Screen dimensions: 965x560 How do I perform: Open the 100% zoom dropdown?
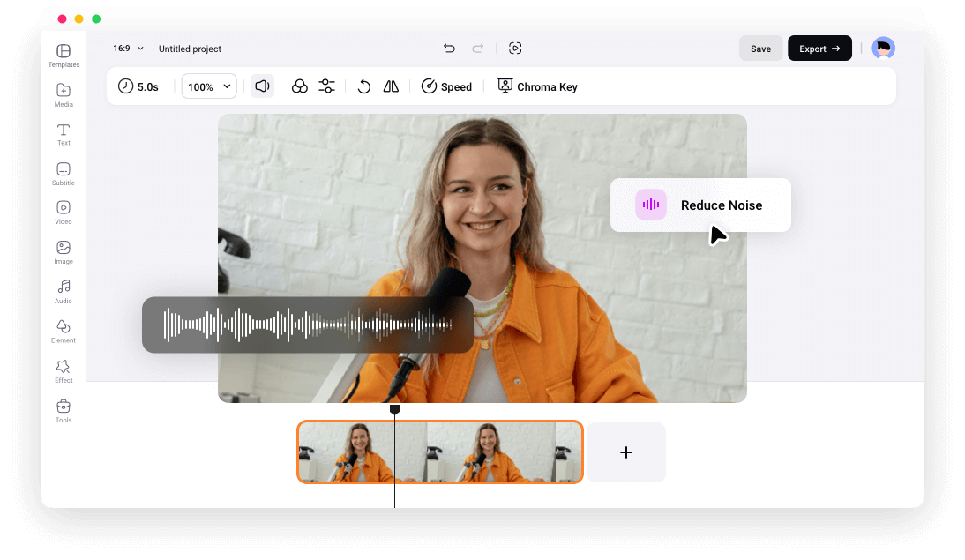(209, 86)
